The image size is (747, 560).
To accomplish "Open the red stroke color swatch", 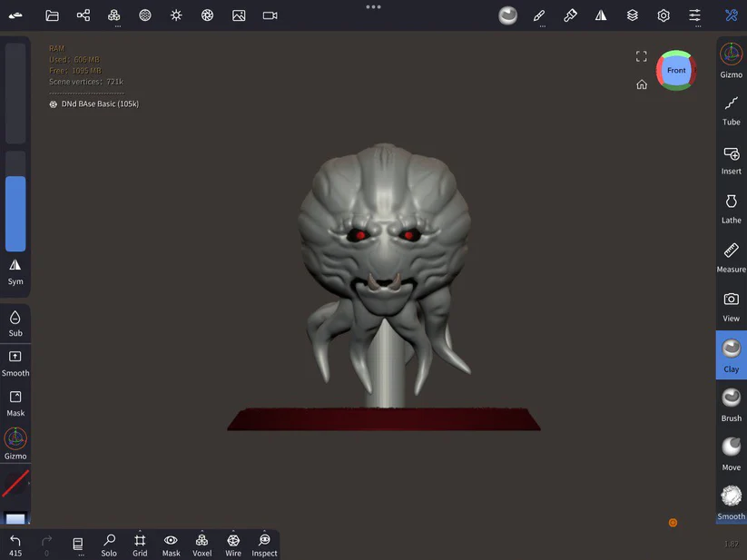I will pyautogui.click(x=15, y=484).
